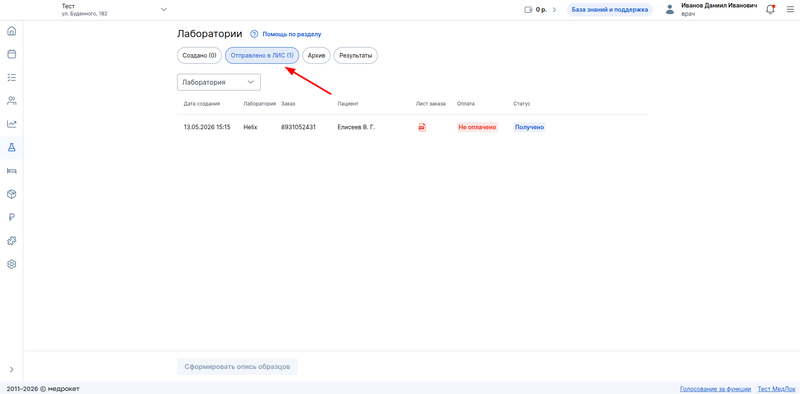Click the Статус column header
The height and width of the screenshot is (394, 800).
click(521, 104)
